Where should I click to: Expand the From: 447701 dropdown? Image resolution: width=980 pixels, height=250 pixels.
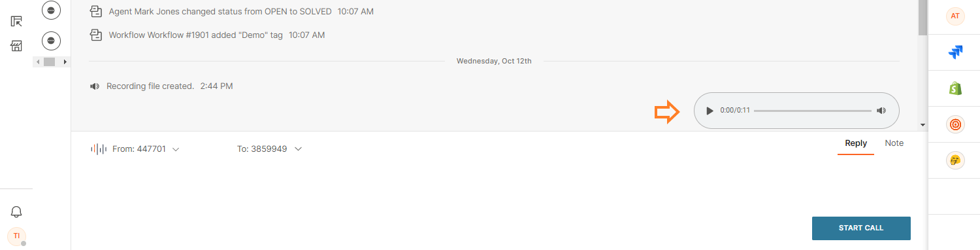point(175,149)
